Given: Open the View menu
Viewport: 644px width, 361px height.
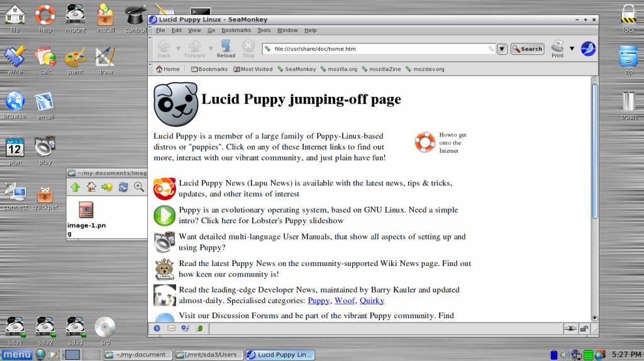Looking at the screenshot, I should click(x=194, y=30).
